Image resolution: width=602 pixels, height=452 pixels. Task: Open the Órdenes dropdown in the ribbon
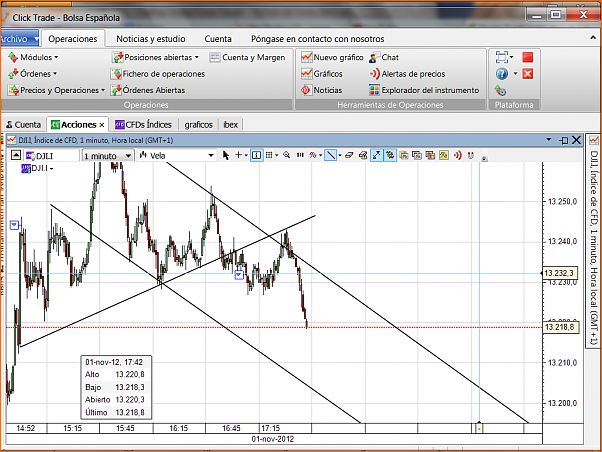(33, 73)
